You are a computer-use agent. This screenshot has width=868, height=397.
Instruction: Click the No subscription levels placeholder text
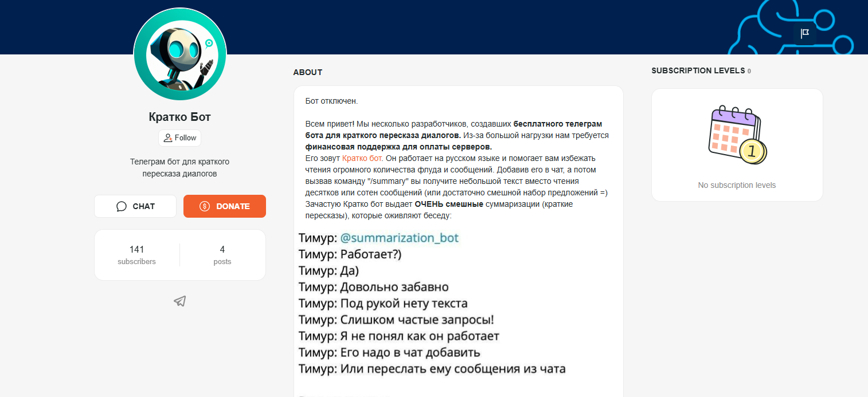pyautogui.click(x=737, y=185)
